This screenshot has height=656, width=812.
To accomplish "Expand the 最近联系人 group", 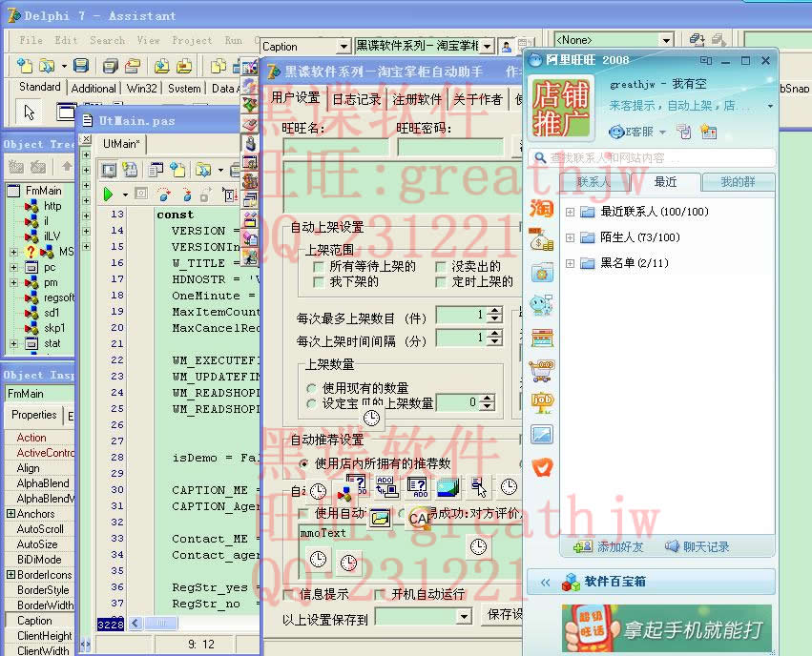I will click(x=571, y=212).
